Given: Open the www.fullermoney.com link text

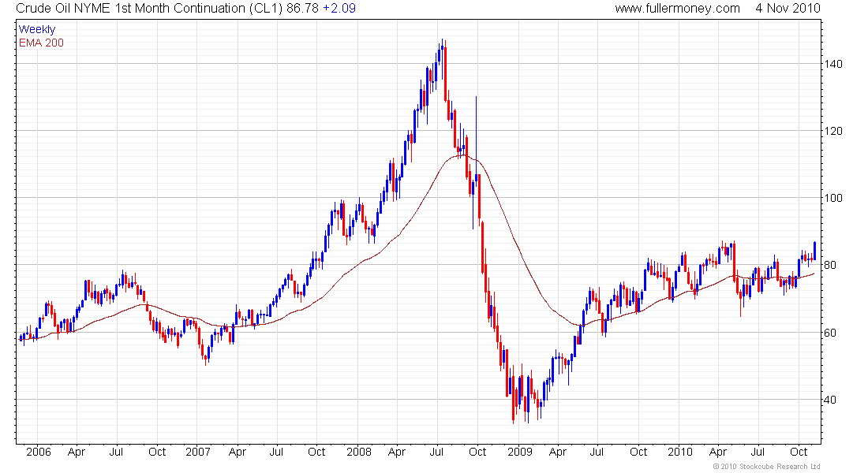Looking at the screenshot, I should click(678, 9).
